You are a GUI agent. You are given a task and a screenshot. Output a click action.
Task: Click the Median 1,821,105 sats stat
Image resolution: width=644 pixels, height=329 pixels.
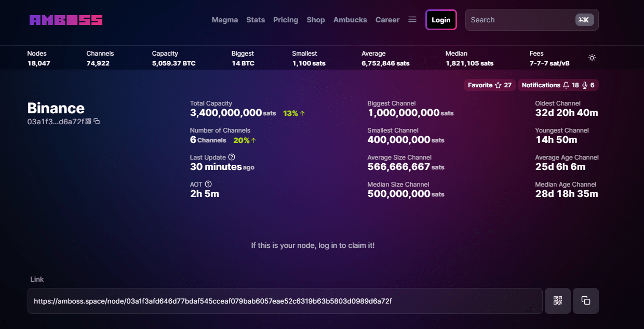(469, 58)
